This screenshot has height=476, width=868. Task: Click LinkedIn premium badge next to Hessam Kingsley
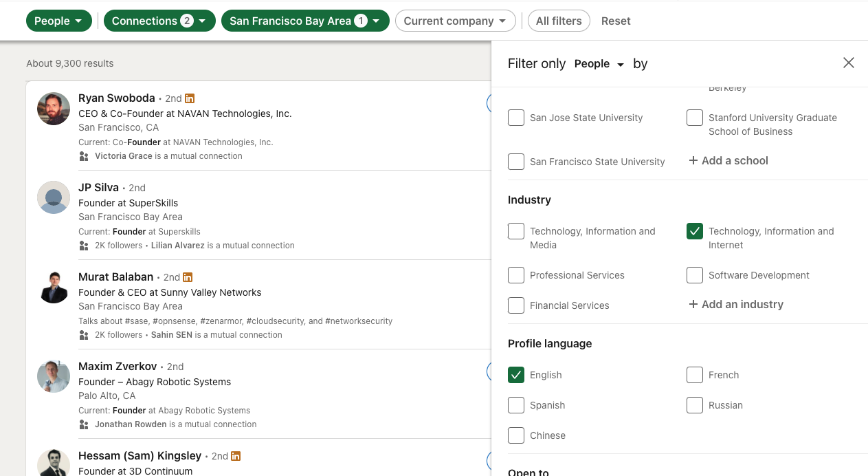tap(236, 456)
